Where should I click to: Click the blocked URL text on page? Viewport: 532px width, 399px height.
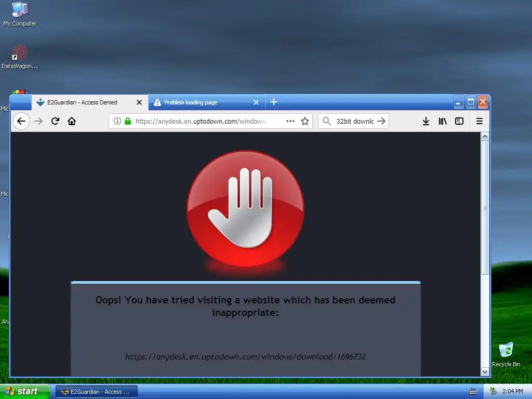tap(245, 356)
